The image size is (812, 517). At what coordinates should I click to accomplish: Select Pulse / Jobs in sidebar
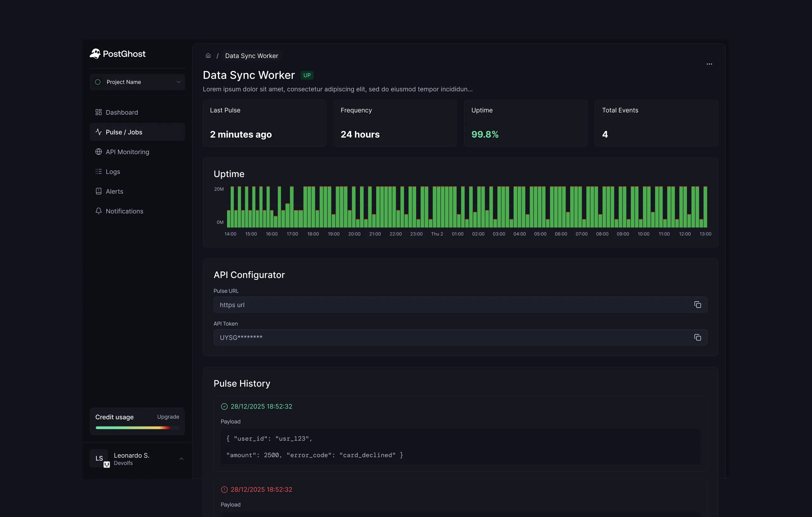[137, 132]
